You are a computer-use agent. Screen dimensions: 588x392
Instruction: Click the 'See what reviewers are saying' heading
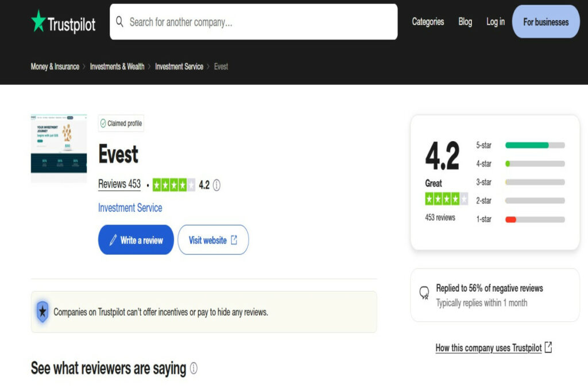(x=109, y=368)
